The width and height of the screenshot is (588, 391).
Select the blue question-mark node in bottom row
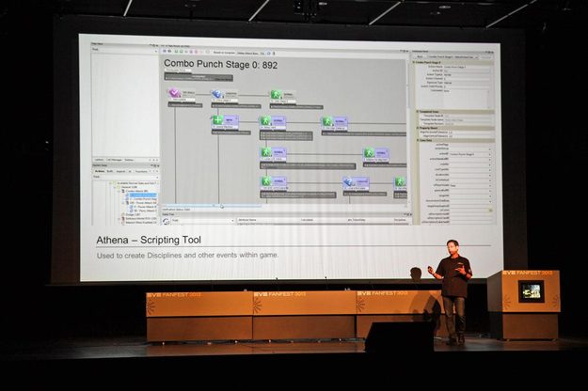[349, 182]
